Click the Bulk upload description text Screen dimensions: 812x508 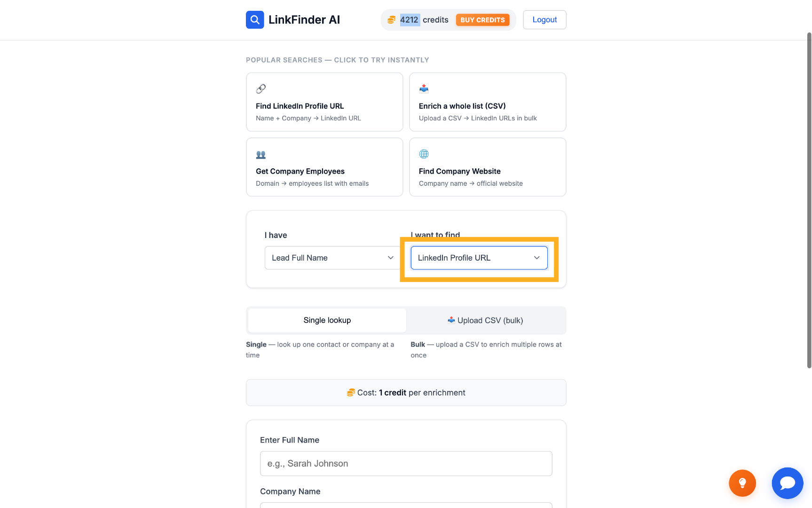[x=486, y=350]
